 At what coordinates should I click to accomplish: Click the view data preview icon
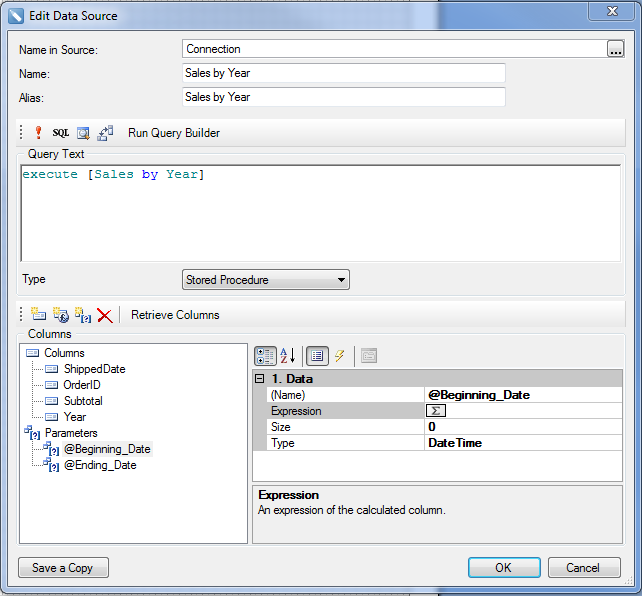tap(84, 133)
